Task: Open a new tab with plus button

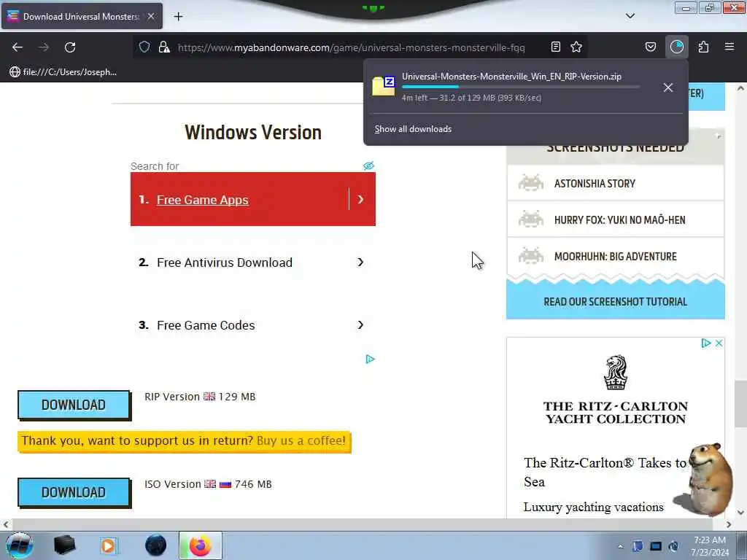Action: point(178,17)
